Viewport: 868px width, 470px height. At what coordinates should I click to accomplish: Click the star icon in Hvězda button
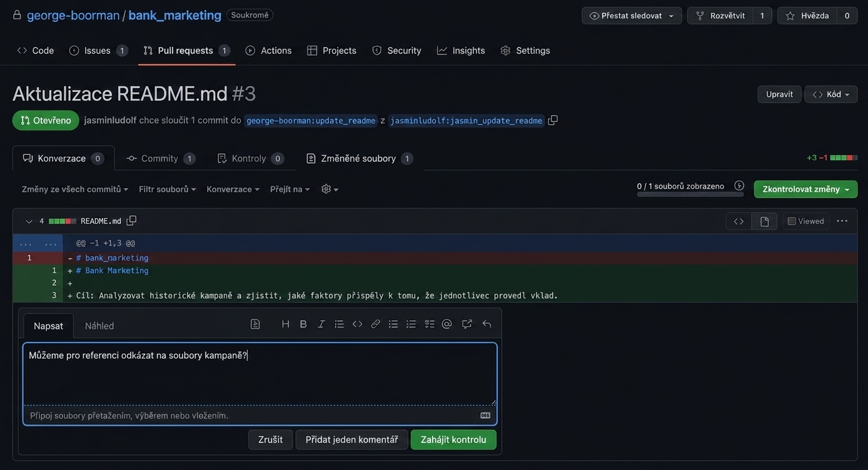pos(790,16)
